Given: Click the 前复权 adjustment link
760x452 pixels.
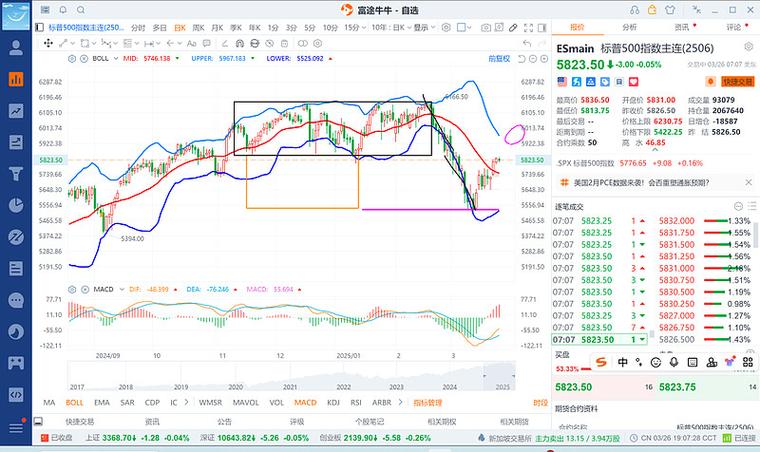Looking at the screenshot, I should (499, 59).
